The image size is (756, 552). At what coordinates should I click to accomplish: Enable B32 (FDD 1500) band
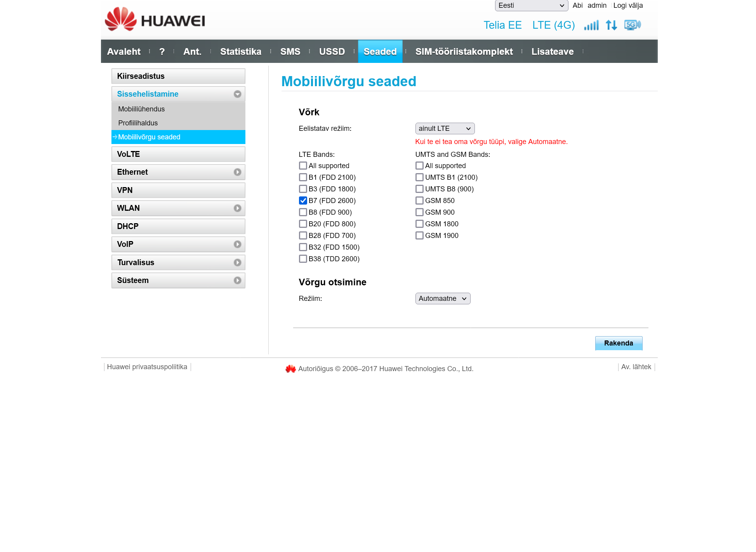pyautogui.click(x=303, y=247)
